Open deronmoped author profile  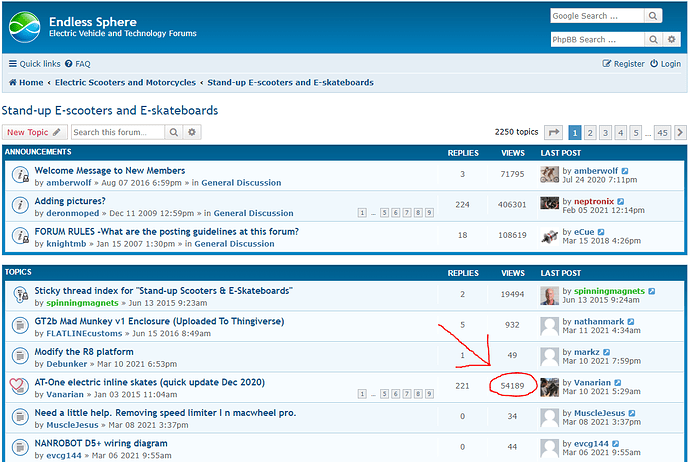point(73,213)
